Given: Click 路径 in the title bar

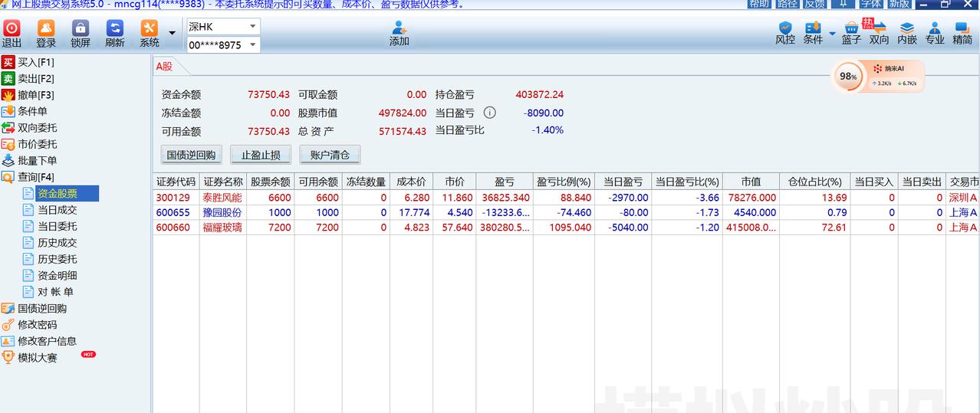Looking at the screenshot, I should point(787,4).
